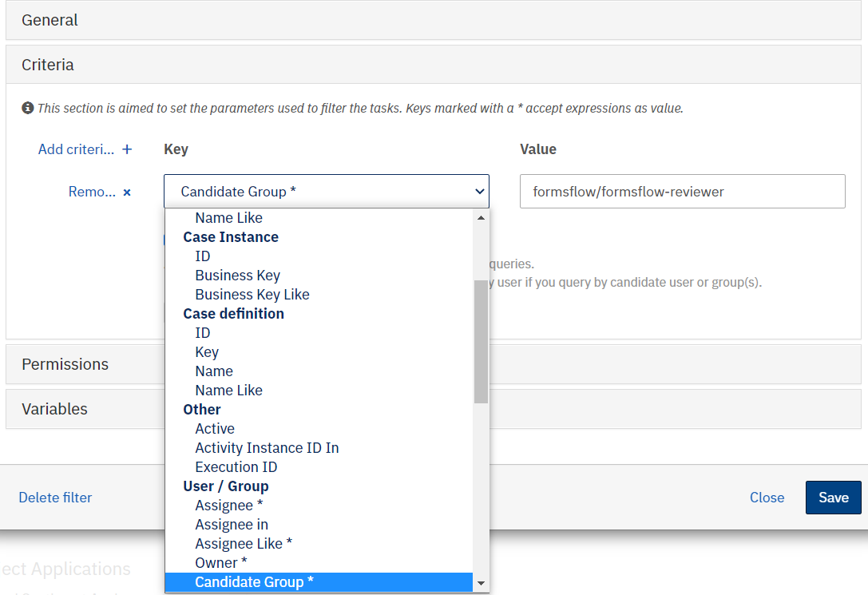Screen dimensions: 868x595
Task: Select highlighted Candidate Group * option
Action: [x=319, y=582]
